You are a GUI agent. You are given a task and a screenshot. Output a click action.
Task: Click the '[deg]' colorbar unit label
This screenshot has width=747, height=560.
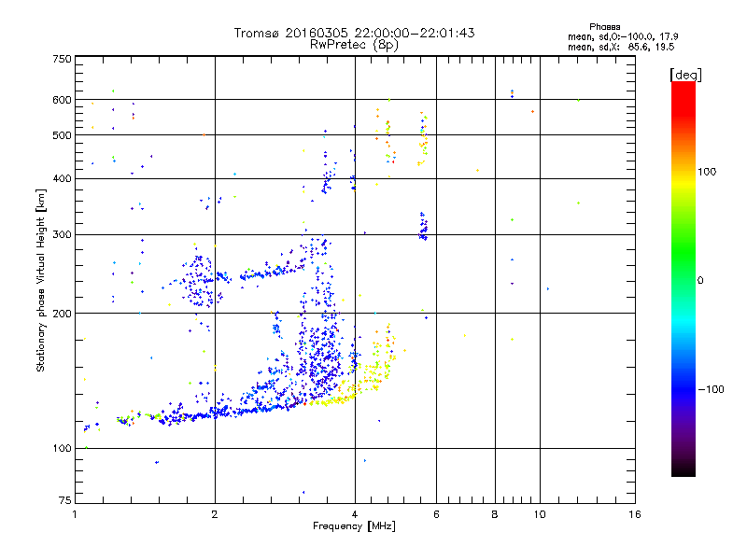pos(685,75)
